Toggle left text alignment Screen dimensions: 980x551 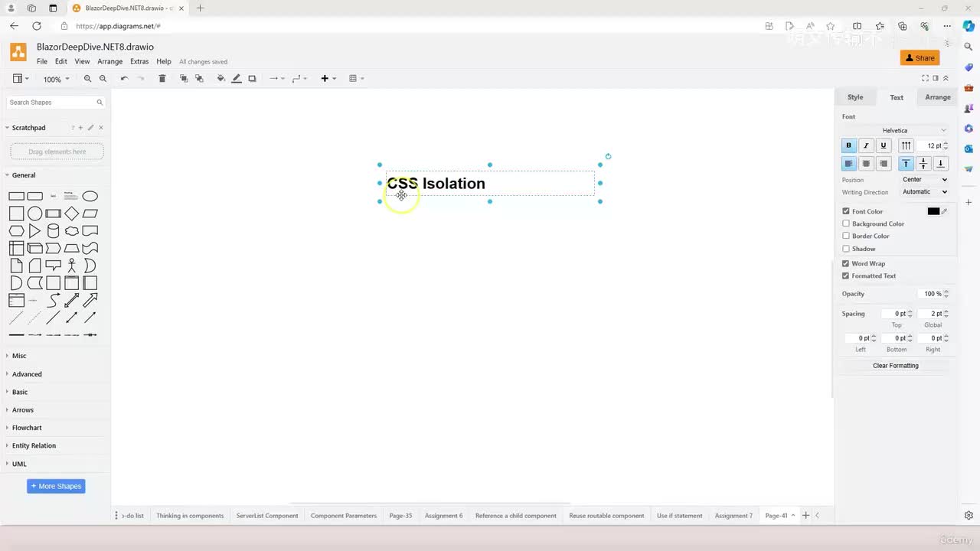tap(848, 164)
